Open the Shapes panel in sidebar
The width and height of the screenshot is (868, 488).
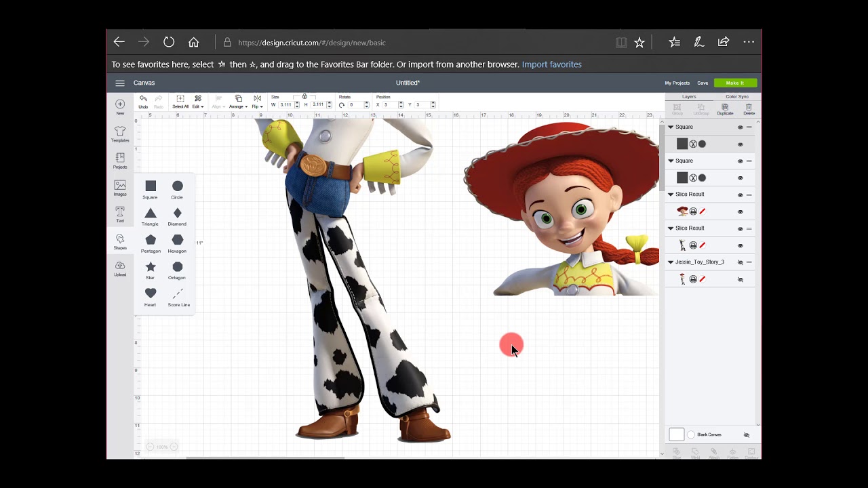point(120,242)
